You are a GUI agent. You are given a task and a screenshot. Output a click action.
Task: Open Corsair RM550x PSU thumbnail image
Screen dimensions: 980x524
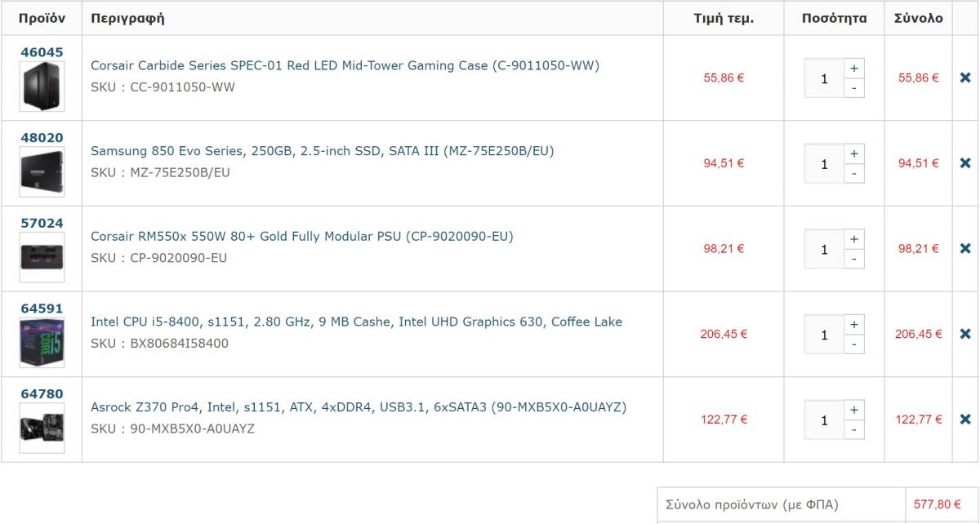point(42,257)
